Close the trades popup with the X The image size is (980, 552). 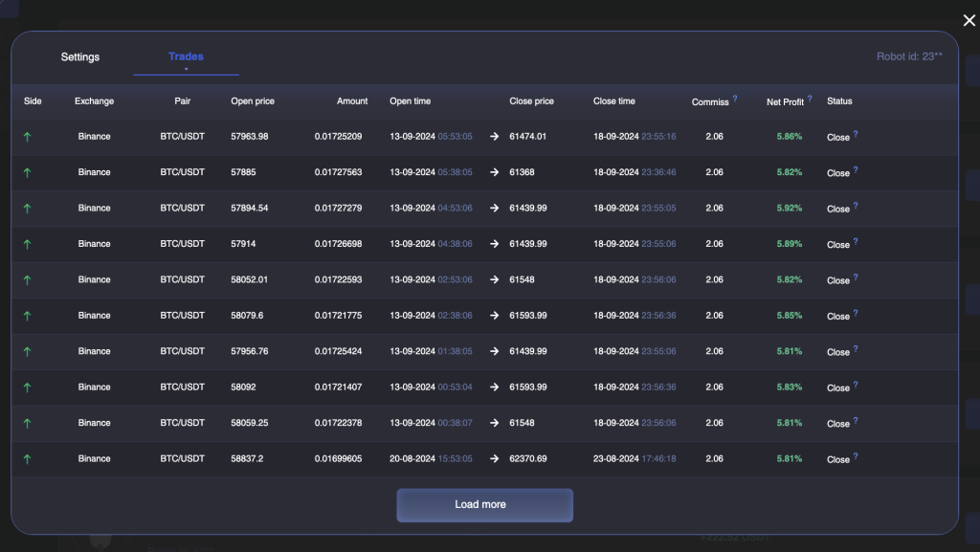click(969, 20)
